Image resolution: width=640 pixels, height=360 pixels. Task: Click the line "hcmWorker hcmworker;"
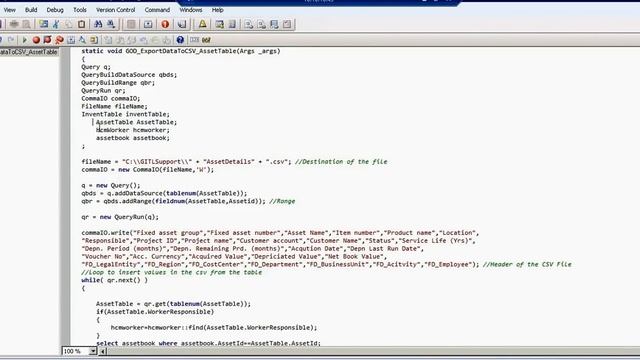pyautogui.click(x=133, y=130)
